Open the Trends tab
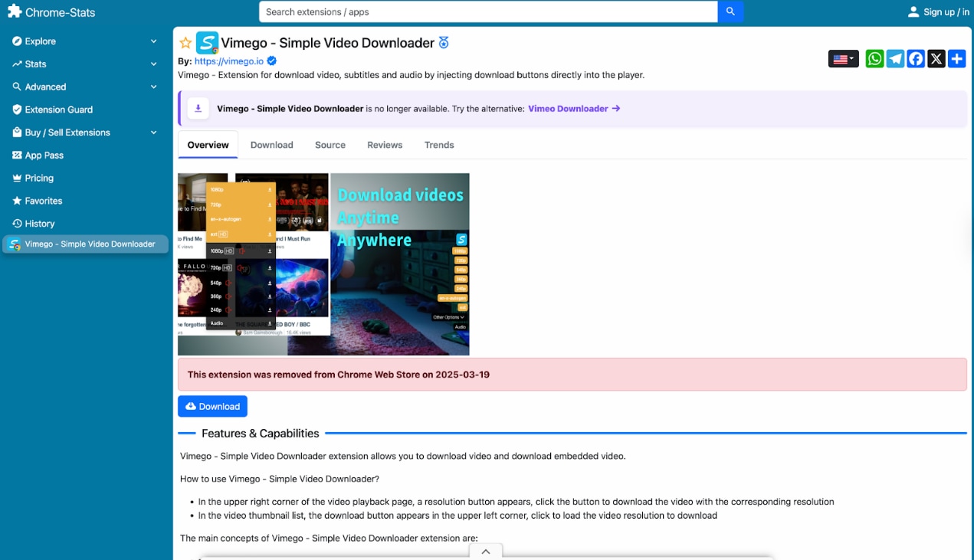 (x=438, y=144)
